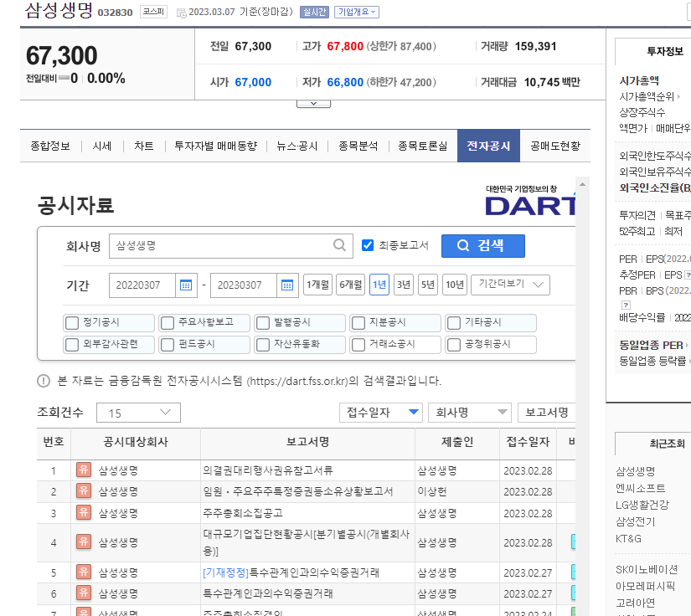
Task: Click the blue 검색 search button
Action: 483,246
